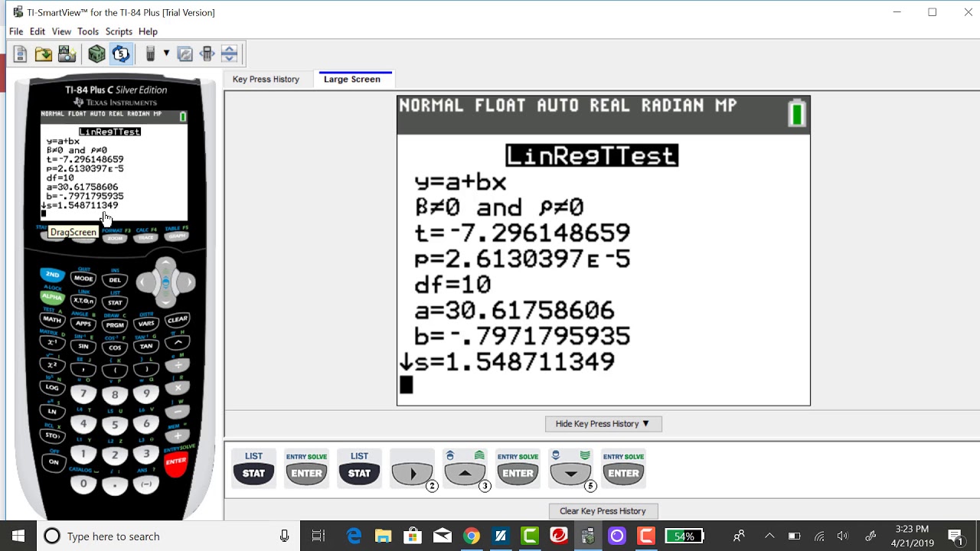Click the taskbar search box

[x=168, y=536]
